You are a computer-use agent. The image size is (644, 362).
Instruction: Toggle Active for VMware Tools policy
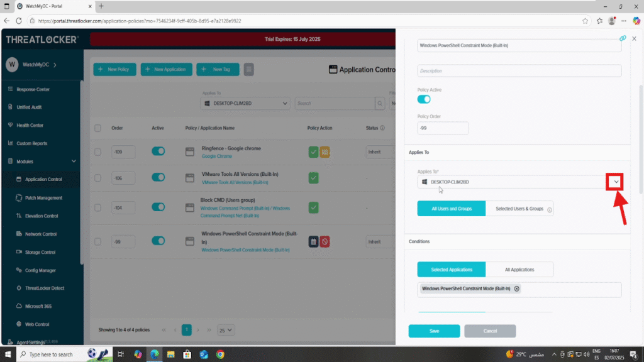158,177
